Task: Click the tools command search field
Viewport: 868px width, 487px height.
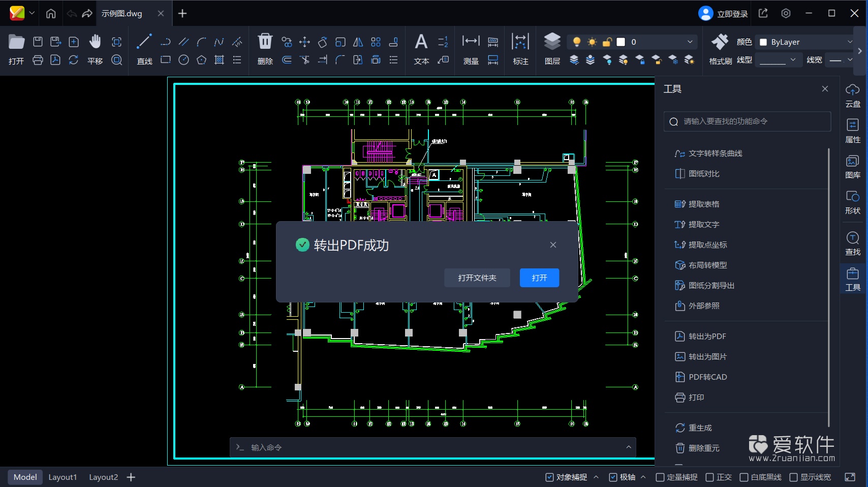Action: point(747,121)
